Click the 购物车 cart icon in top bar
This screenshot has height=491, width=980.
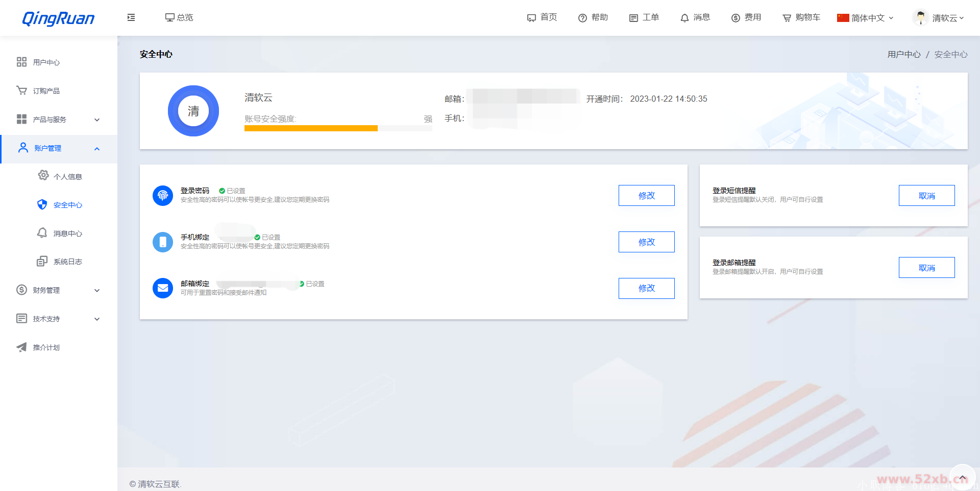click(x=787, y=17)
